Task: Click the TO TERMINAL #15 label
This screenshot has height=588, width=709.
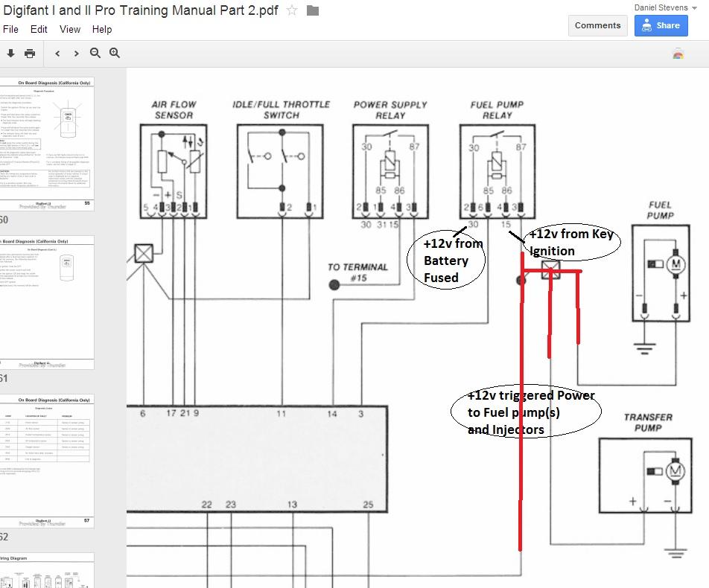Action: pyautogui.click(x=358, y=272)
